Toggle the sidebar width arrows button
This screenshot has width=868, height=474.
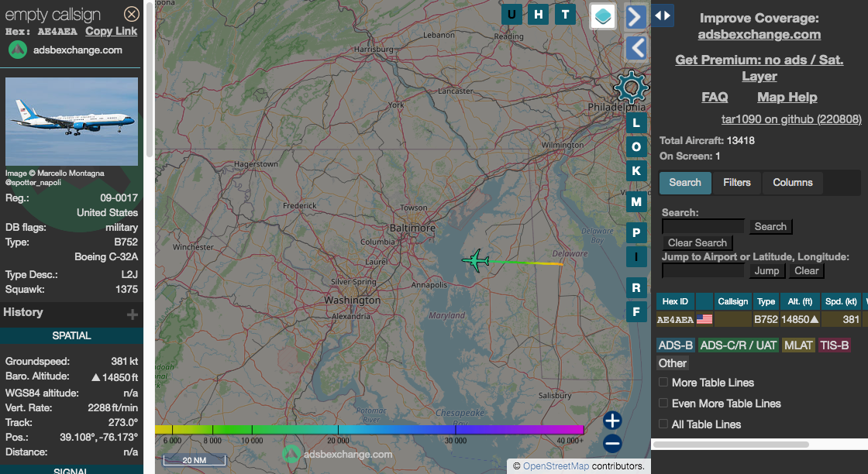click(663, 15)
